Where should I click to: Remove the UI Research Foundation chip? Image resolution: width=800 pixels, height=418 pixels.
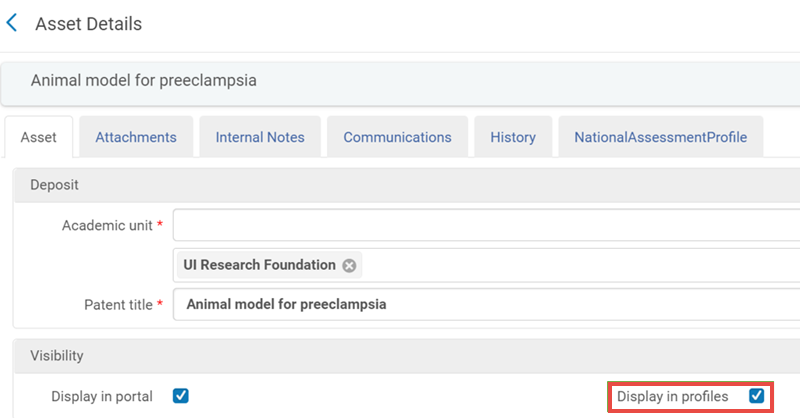pos(349,265)
